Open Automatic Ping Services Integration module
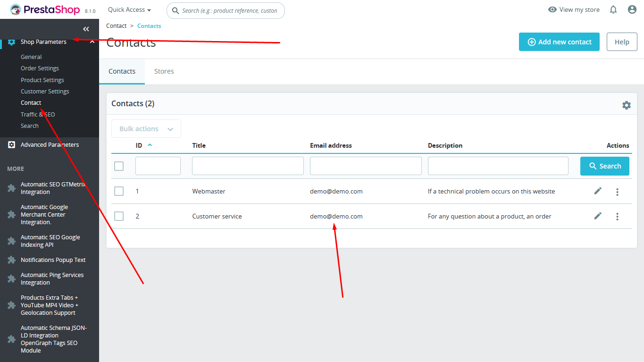 pyautogui.click(x=52, y=279)
